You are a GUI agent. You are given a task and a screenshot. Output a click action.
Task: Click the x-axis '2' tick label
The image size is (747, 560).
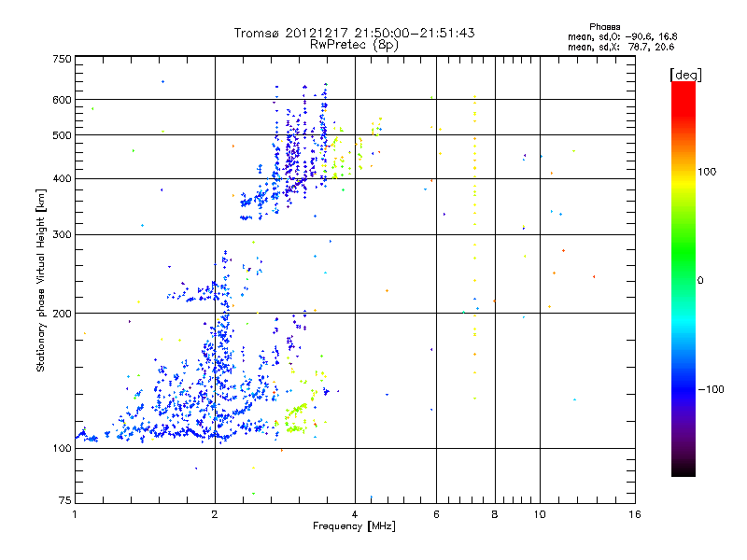(x=215, y=514)
